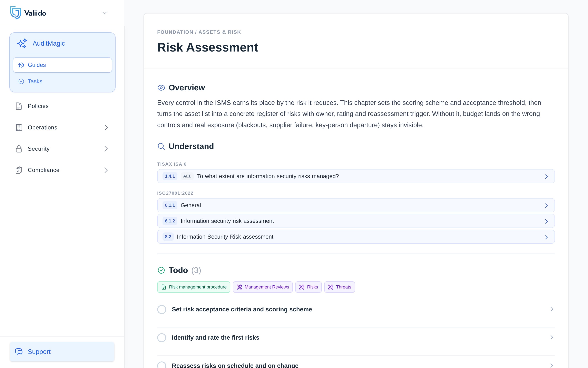Click the Guides graduation cap icon
The width and height of the screenshot is (588, 368).
[21, 65]
